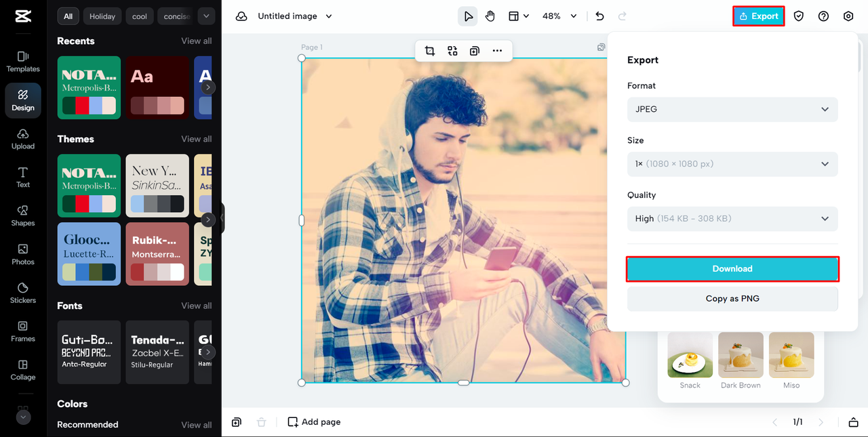Select the crop tool in floating toolbar
The image size is (868, 437).
pyautogui.click(x=430, y=51)
